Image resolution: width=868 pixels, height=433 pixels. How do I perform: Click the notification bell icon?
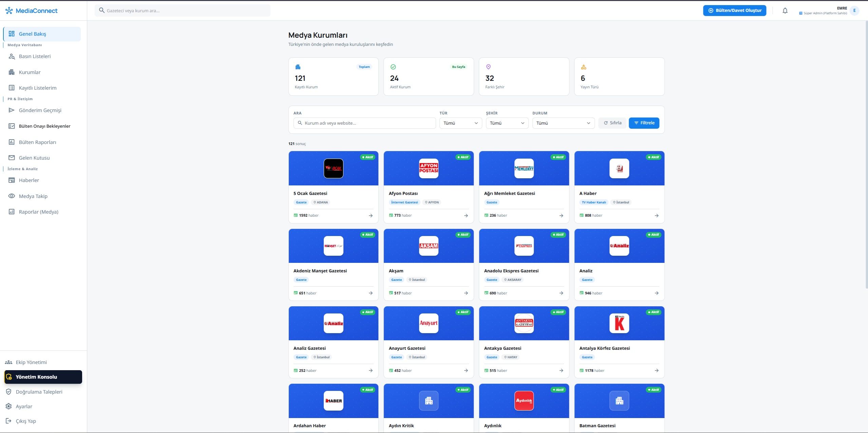pos(785,11)
